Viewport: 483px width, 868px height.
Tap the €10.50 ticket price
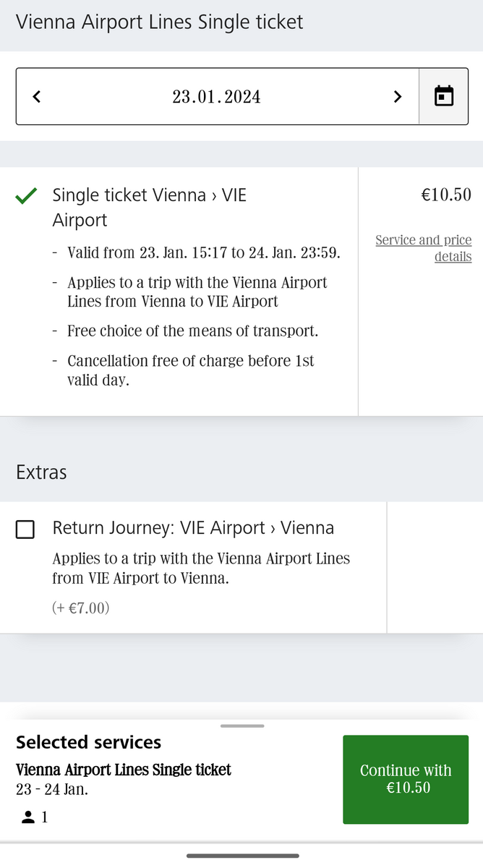(446, 195)
